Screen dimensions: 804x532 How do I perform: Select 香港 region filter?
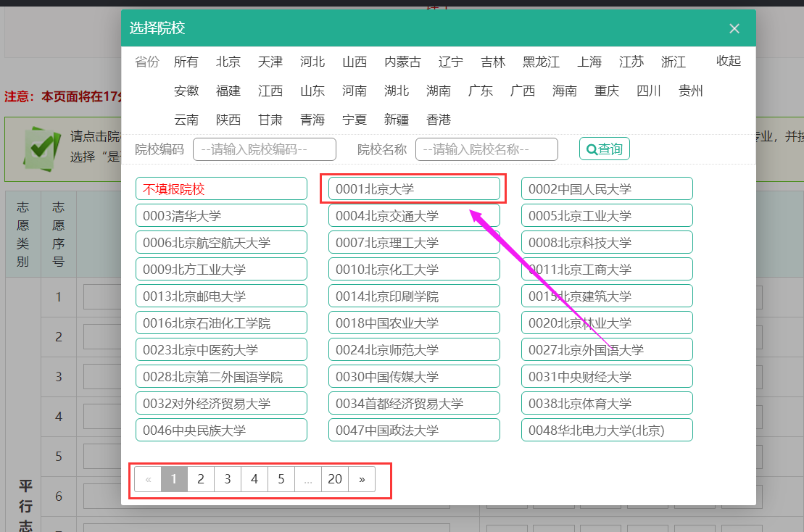[x=438, y=120]
